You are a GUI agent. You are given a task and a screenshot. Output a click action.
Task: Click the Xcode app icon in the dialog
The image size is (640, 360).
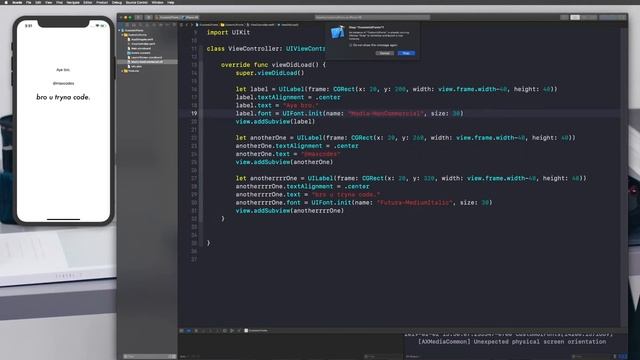[338, 32]
